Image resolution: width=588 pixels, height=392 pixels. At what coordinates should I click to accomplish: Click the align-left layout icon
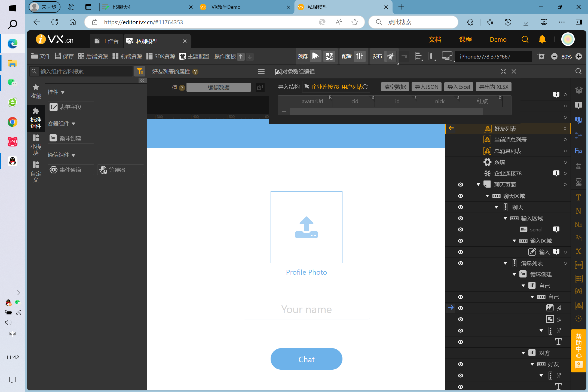click(418, 56)
